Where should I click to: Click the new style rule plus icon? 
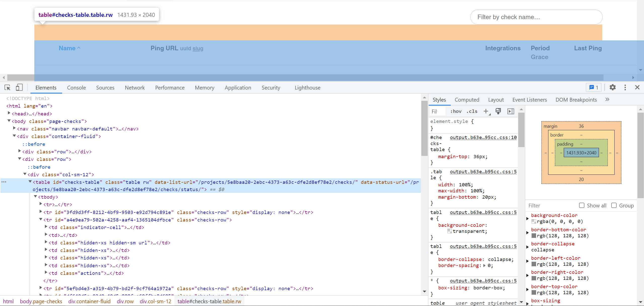[486, 111]
